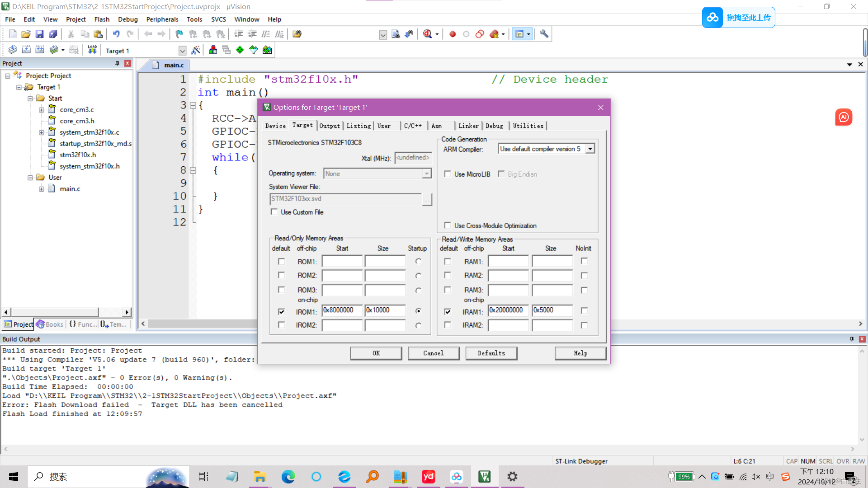Open the ARM Compiler version dropdown
This screenshot has width=868, height=488.
[590, 149]
